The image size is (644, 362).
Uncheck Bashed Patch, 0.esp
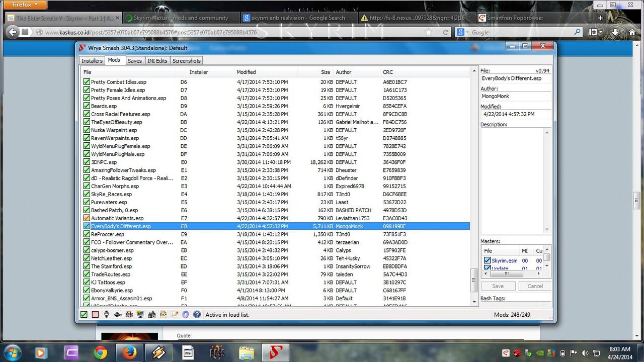[87, 210]
